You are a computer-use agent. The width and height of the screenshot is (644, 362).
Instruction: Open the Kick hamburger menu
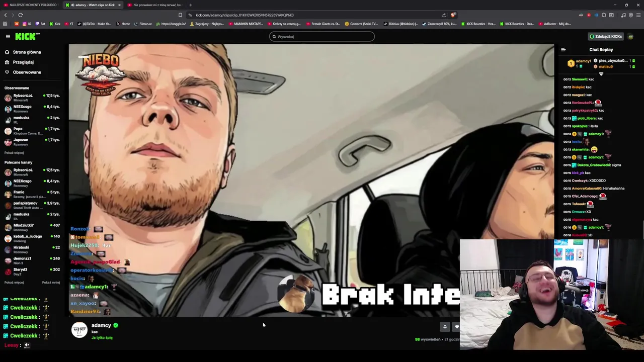coord(8,36)
